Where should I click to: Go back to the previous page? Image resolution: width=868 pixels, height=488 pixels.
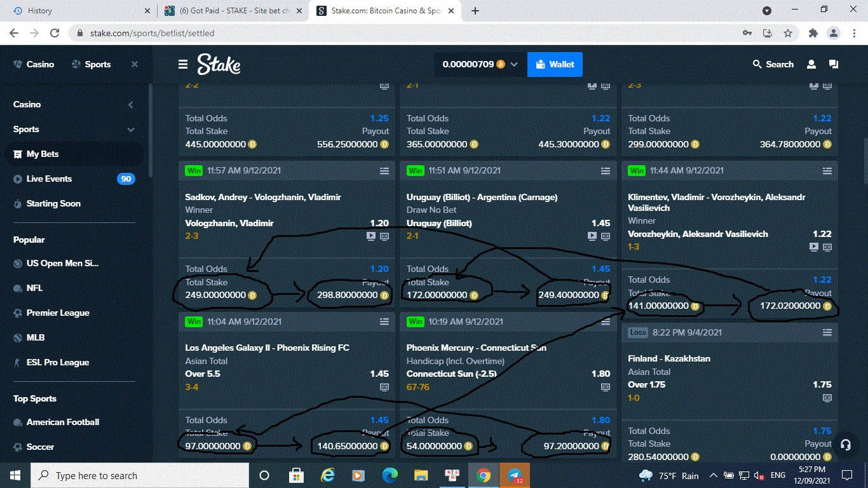point(14,33)
